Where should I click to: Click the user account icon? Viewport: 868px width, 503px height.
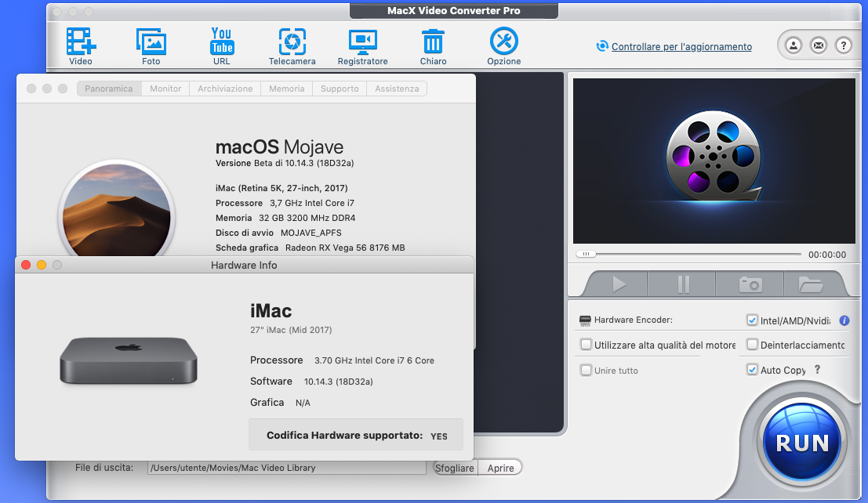click(794, 45)
